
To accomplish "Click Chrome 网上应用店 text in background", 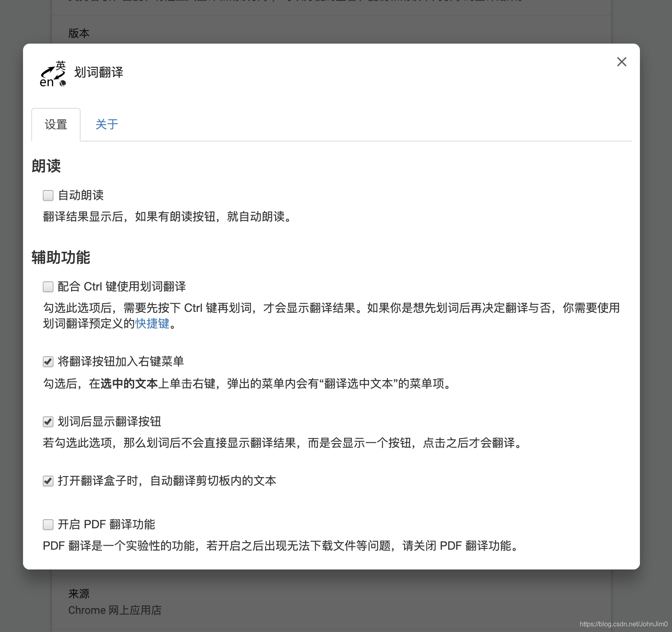I will click(115, 610).
